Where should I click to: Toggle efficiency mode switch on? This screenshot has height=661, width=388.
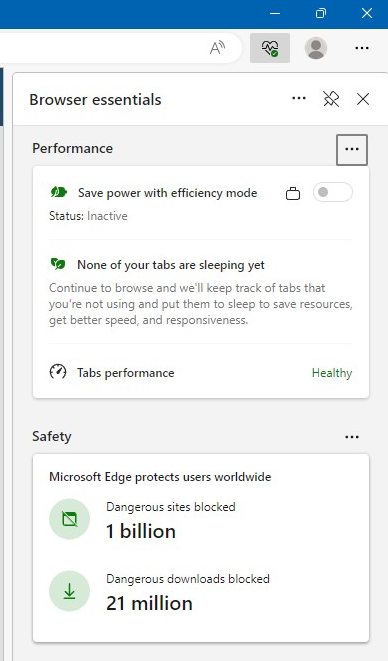pyautogui.click(x=333, y=192)
